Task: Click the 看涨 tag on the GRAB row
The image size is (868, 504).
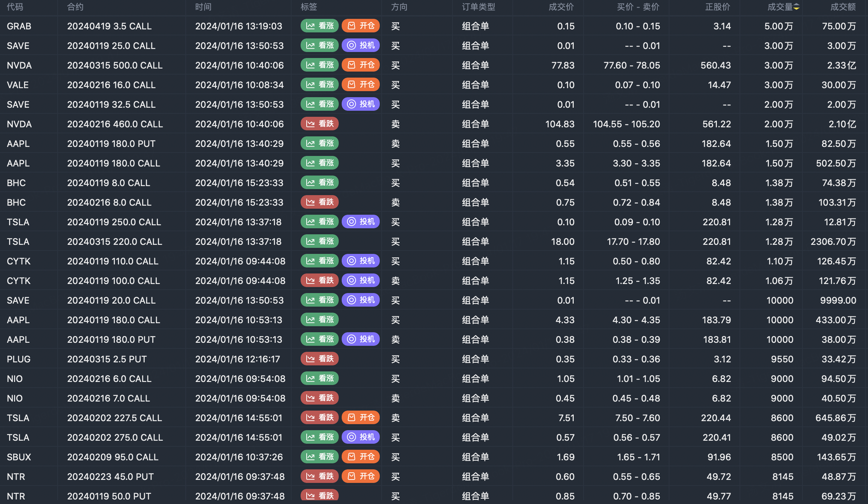Action: pos(319,26)
